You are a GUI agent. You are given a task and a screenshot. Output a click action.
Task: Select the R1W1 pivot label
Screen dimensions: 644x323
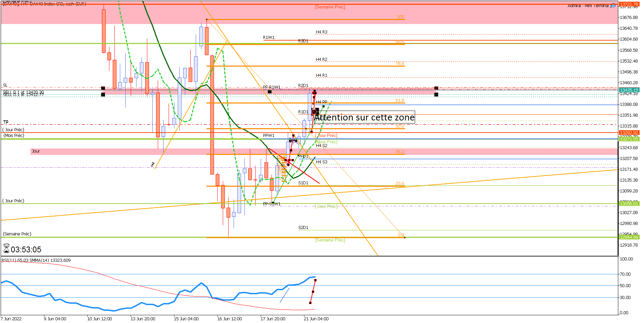(x=269, y=38)
